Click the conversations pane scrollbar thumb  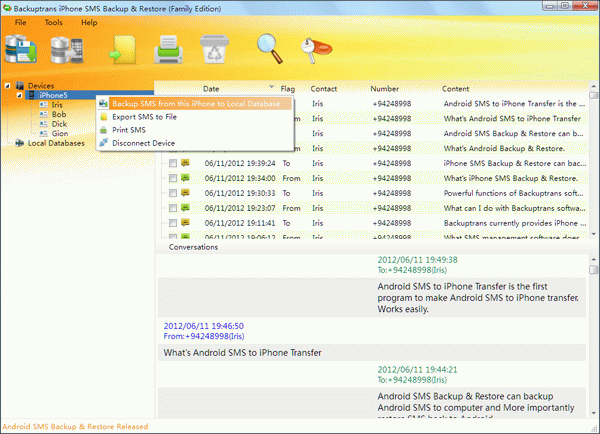pos(593,270)
